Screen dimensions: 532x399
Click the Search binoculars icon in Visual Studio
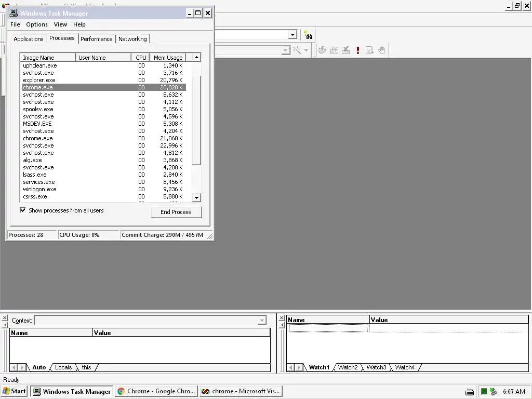[x=308, y=35]
